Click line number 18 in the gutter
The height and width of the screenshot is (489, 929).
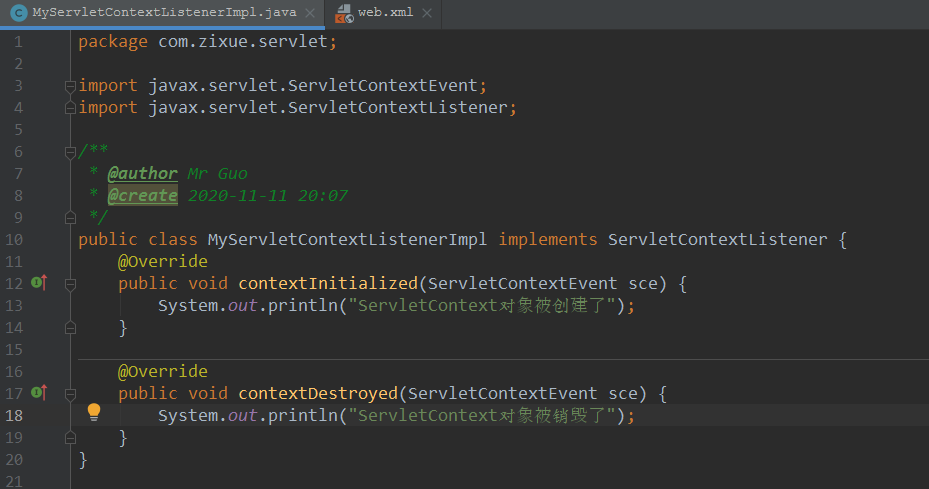coord(14,416)
